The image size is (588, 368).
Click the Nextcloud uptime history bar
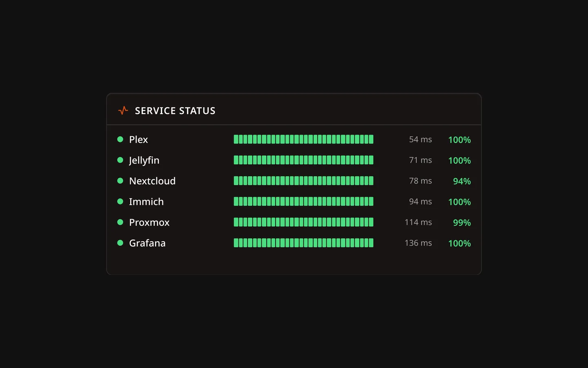pos(303,181)
